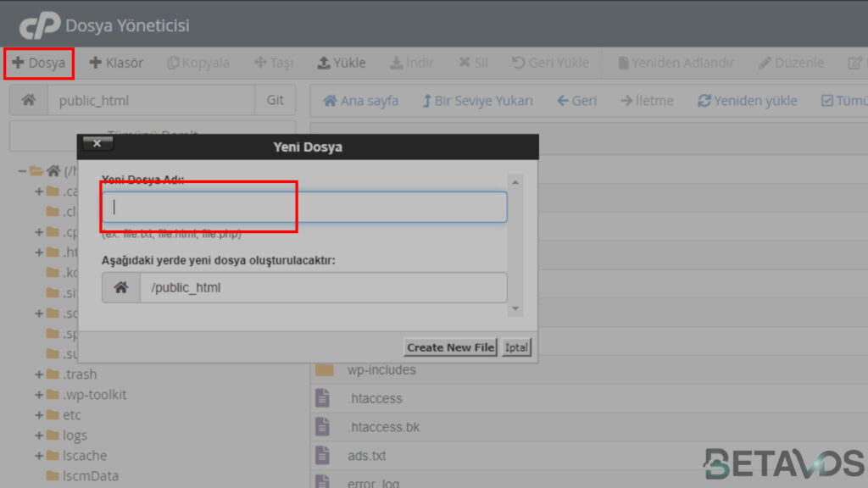Create a new folder with + Klasör
Image resolution: width=868 pixels, height=488 pixels.
tap(116, 63)
